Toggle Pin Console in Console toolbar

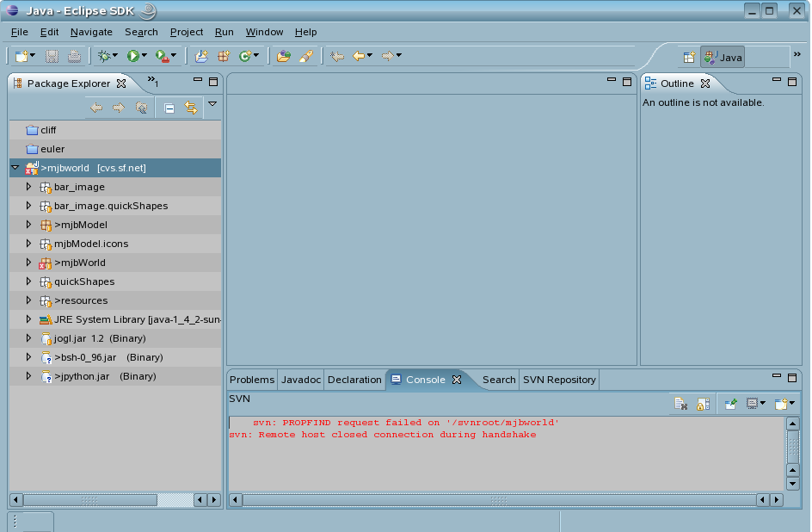[x=730, y=404]
